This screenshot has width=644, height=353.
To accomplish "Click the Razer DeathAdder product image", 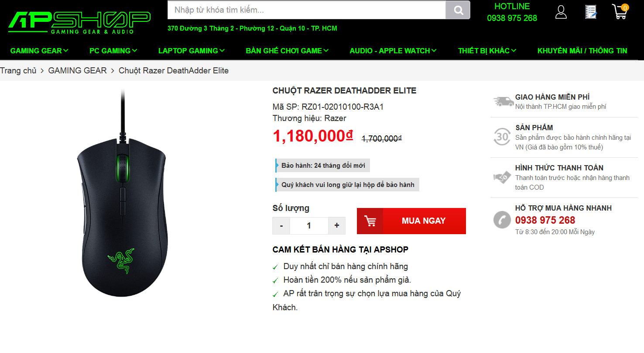I will pyautogui.click(x=122, y=192).
